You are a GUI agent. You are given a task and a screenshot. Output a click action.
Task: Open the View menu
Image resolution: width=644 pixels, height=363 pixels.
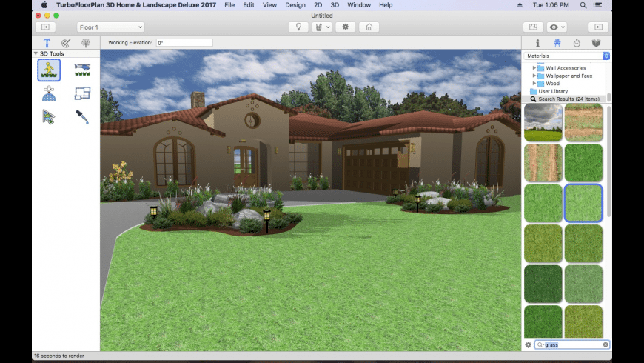coord(269,5)
